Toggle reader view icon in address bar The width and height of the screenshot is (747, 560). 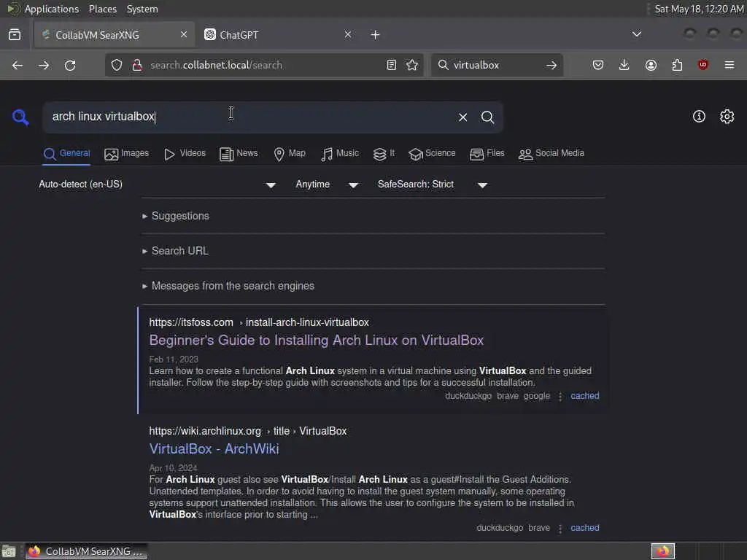[x=392, y=65]
